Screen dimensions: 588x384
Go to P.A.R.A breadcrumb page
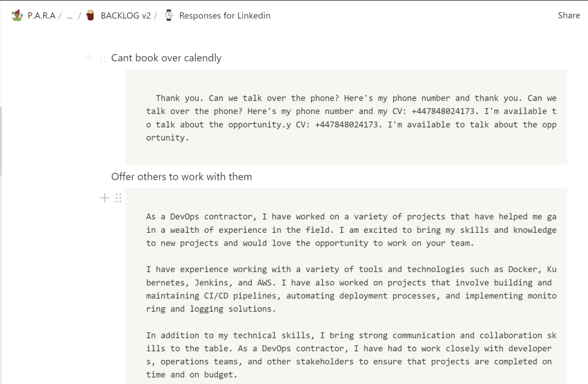pyautogui.click(x=41, y=16)
